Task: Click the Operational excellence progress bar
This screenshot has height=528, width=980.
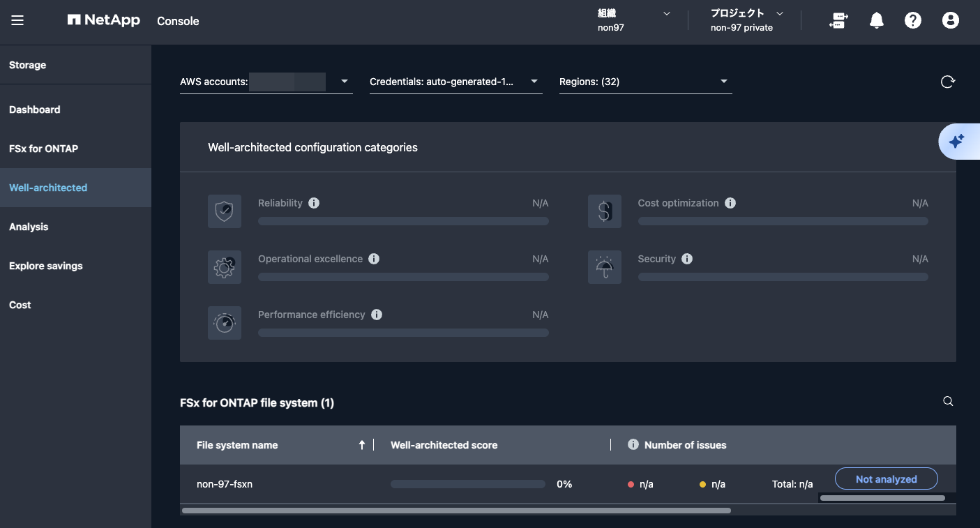Action: [x=403, y=277]
